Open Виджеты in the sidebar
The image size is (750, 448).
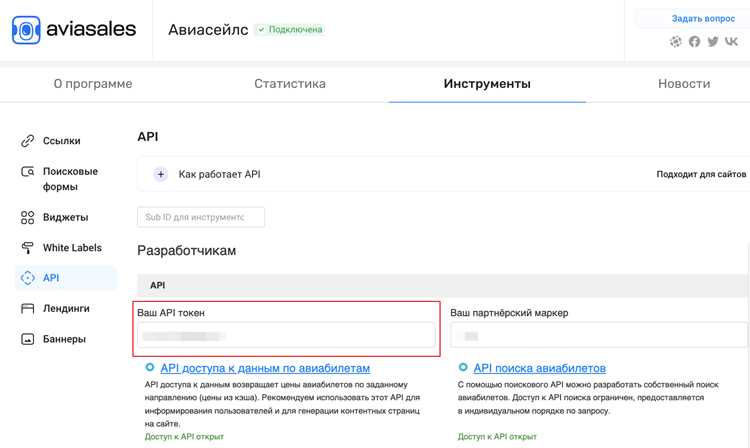66,218
